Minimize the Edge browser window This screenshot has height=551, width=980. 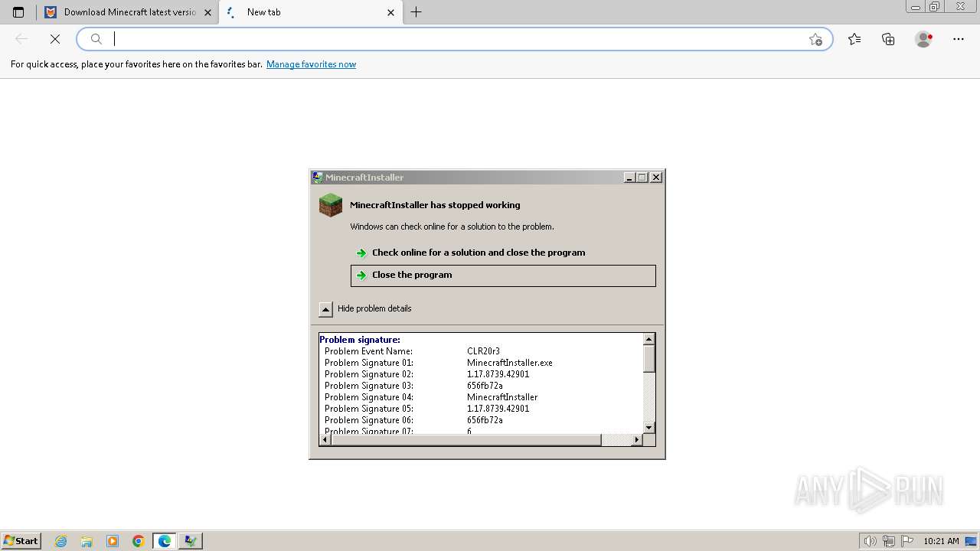(x=916, y=7)
